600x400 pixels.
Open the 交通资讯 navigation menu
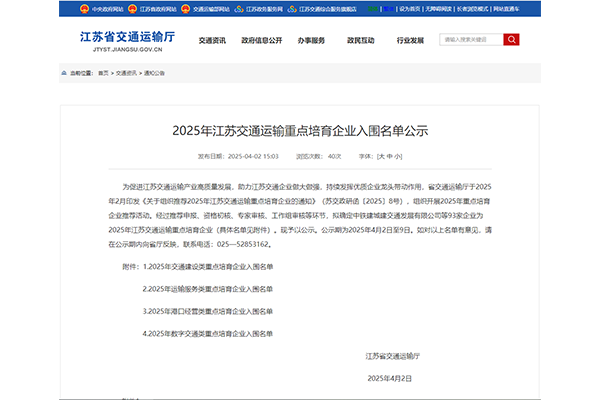211,41
